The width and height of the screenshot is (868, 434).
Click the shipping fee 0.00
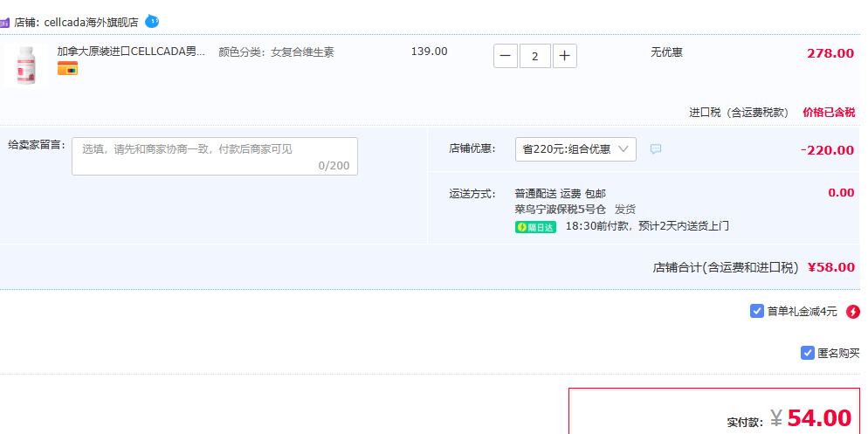click(841, 193)
